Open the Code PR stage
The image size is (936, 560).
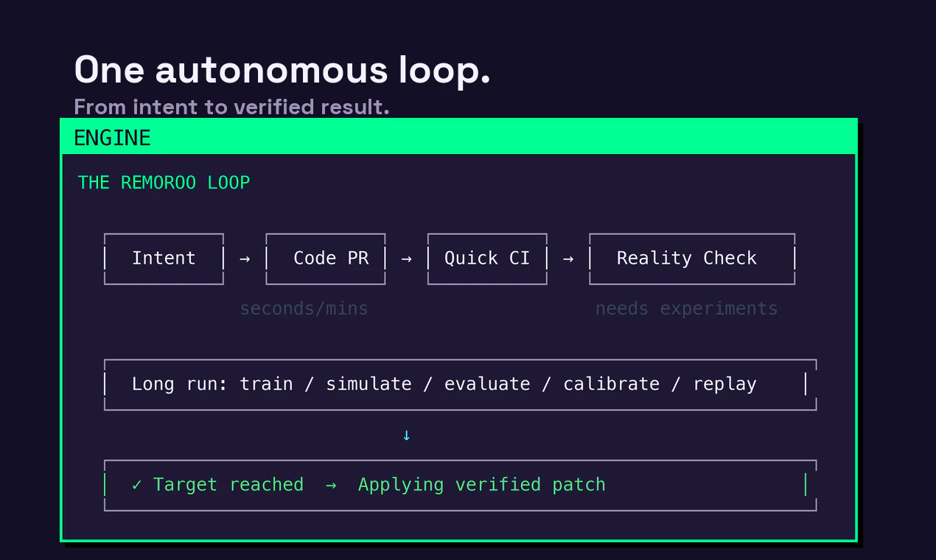click(x=325, y=259)
